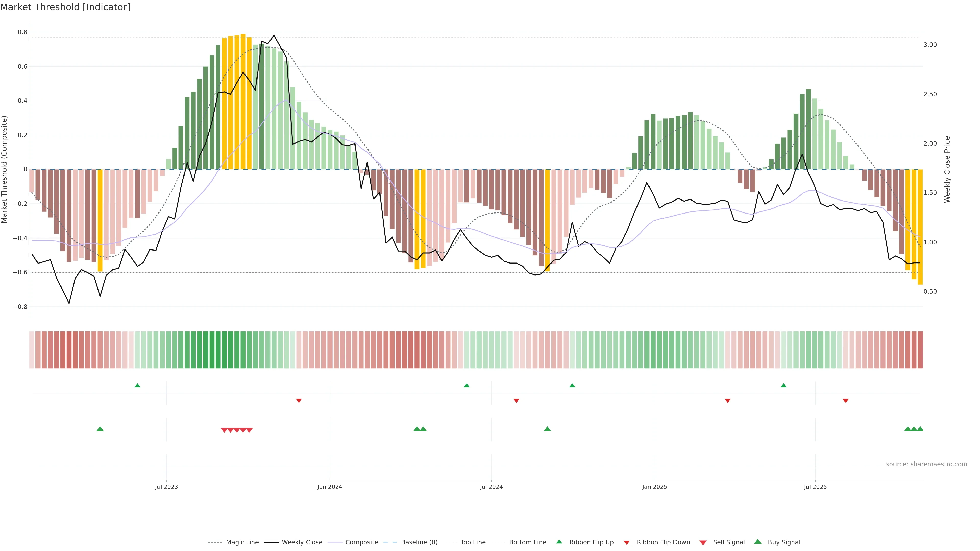Screen dimensions: 980x551
Task: Toggle the Top Line legend entry
Action: [x=473, y=542]
